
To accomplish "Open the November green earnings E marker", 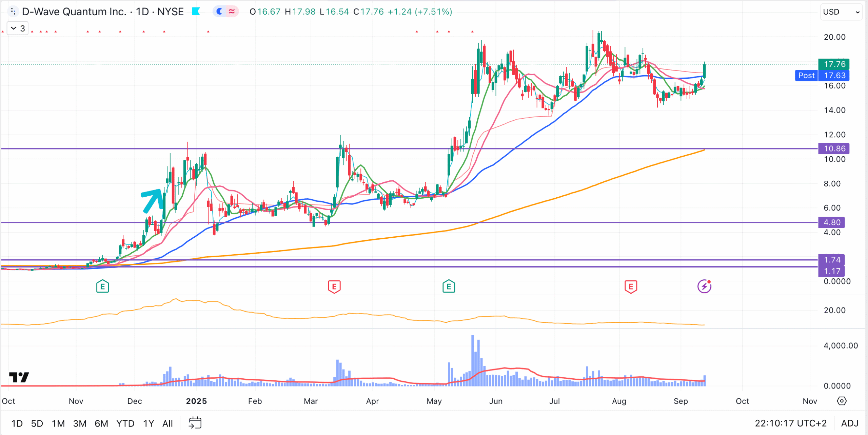I will click(102, 286).
